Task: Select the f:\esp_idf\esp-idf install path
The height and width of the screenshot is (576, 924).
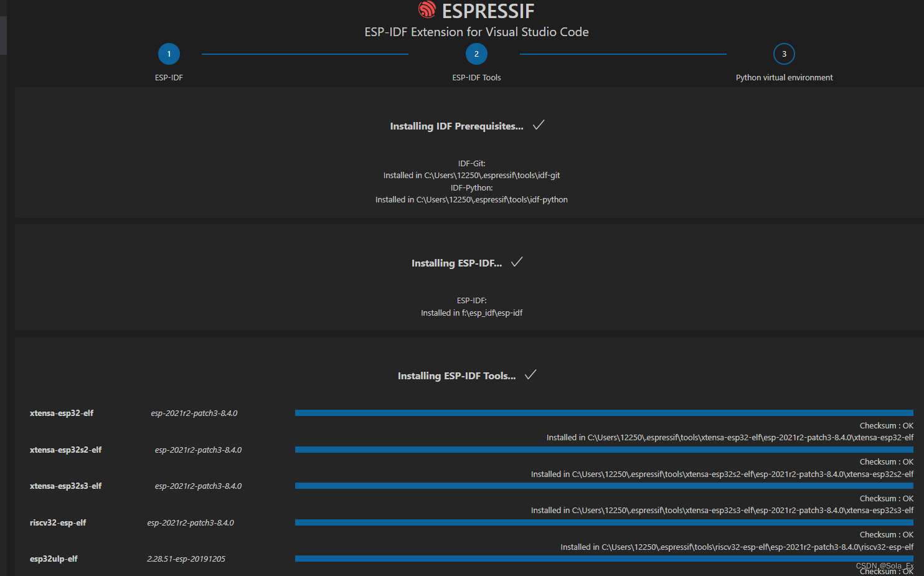Action: [471, 313]
